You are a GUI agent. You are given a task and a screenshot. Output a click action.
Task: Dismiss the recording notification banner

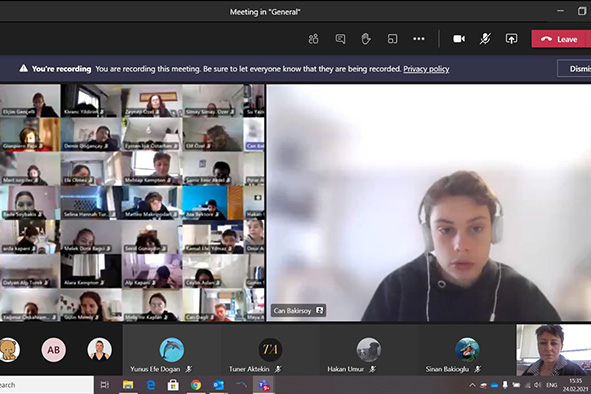click(574, 69)
